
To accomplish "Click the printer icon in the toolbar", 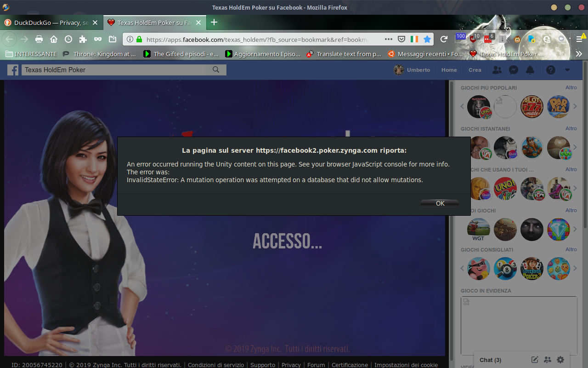I will (x=39, y=39).
